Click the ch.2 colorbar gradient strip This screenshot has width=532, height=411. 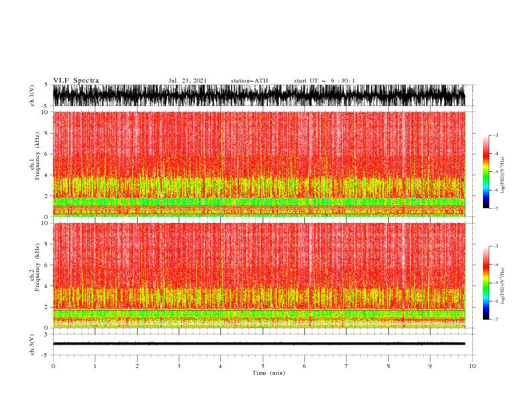(x=486, y=283)
